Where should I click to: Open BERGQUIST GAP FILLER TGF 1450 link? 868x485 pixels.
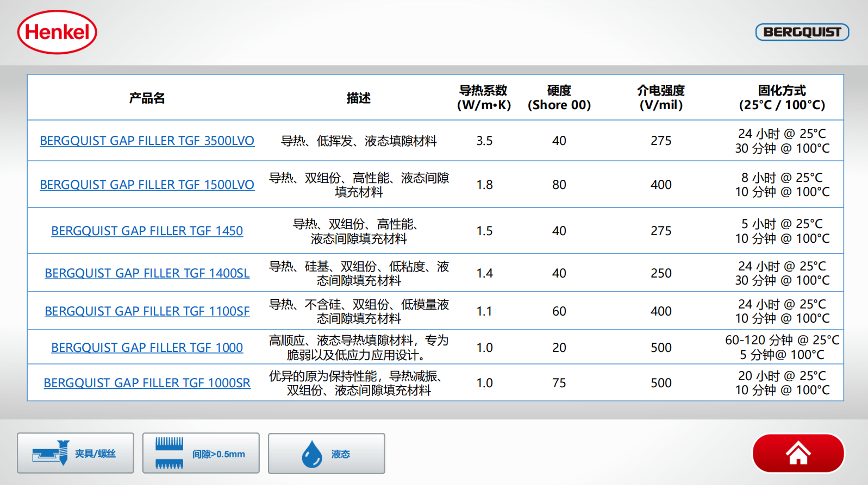[x=147, y=231]
